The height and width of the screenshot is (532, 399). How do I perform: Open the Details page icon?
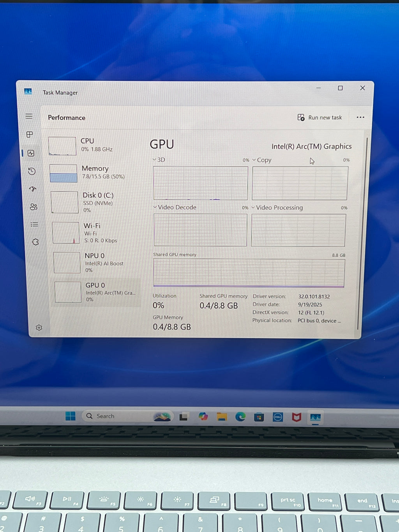[35, 224]
